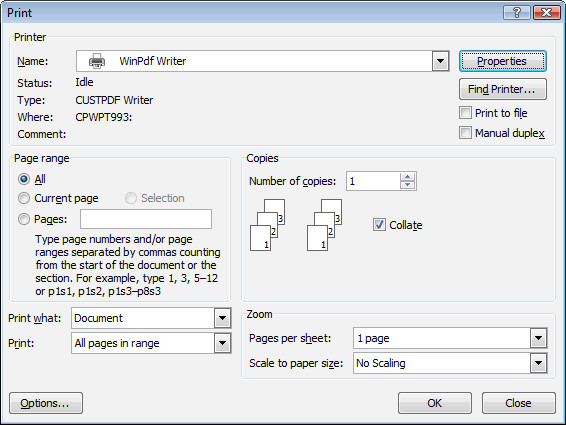Increase number of copies with up arrow
Image resolution: width=566 pixels, height=425 pixels.
pos(408,177)
